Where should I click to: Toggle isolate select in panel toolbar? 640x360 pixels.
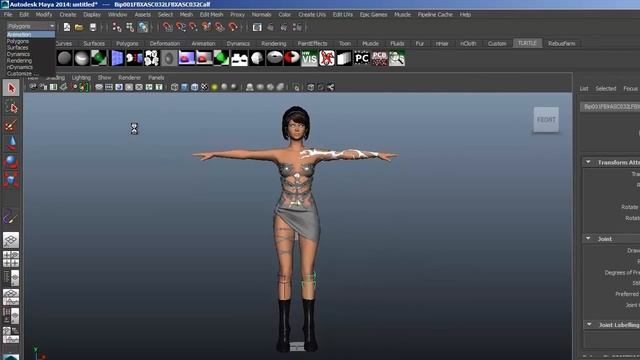pyautogui.click(x=296, y=87)
